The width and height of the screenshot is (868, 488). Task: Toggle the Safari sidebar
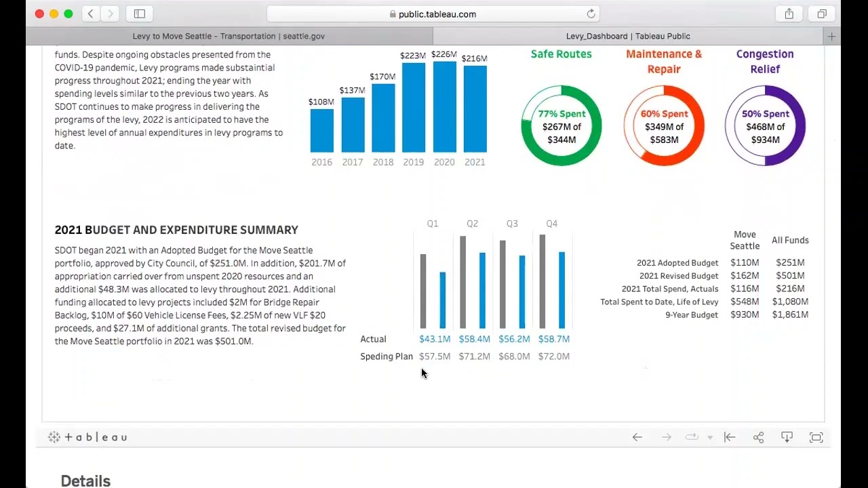point(140,14)
